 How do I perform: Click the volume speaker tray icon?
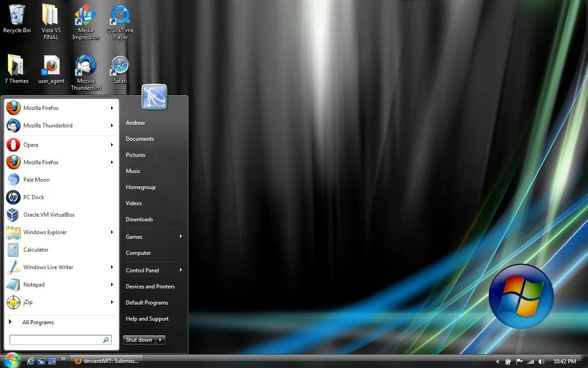[542, 362]
